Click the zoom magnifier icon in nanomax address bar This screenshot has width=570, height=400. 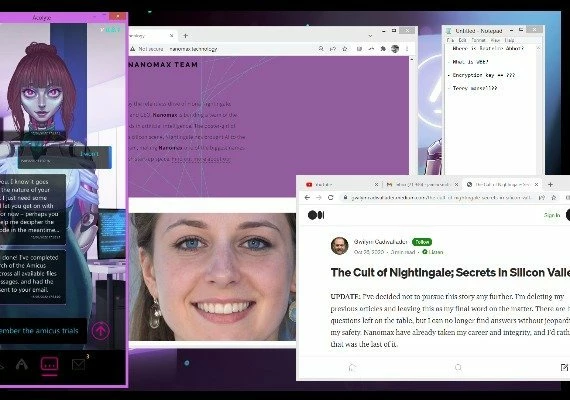(x=321, y=49)
